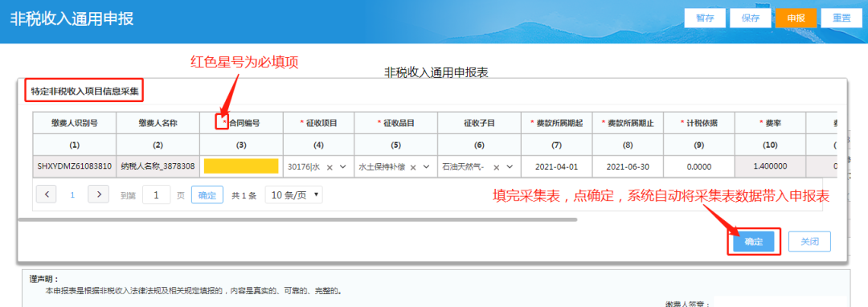Click the 费率 column header
This screenshot has height=307, width=868.
click(x=770, y=123)
